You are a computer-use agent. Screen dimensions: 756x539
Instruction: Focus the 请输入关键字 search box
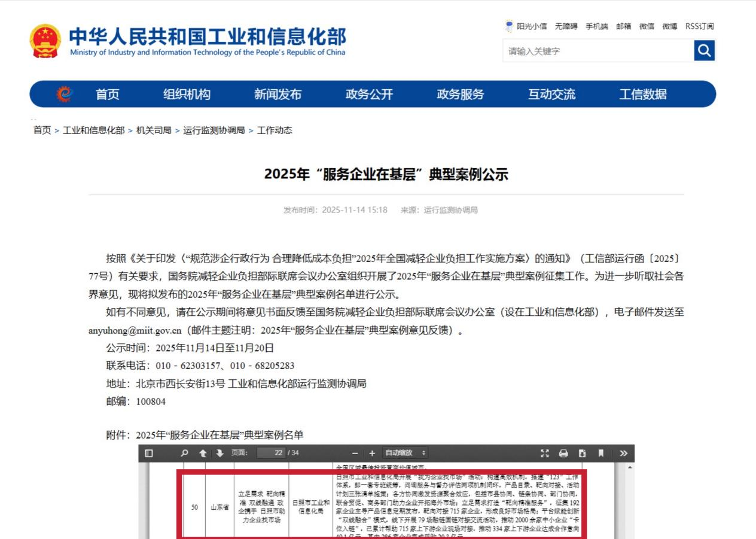point(598,51)
